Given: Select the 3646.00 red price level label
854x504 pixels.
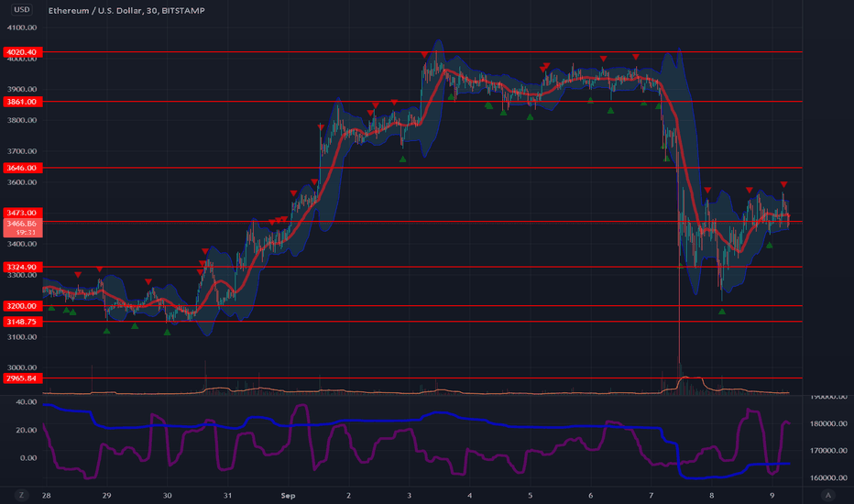Looking at the screenshot, I should point(22,168).
